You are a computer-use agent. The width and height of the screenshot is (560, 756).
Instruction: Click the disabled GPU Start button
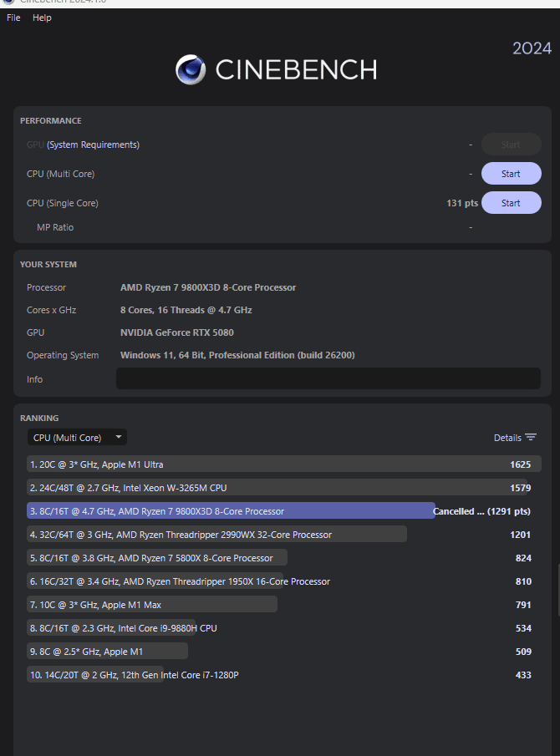click(512, 145)
